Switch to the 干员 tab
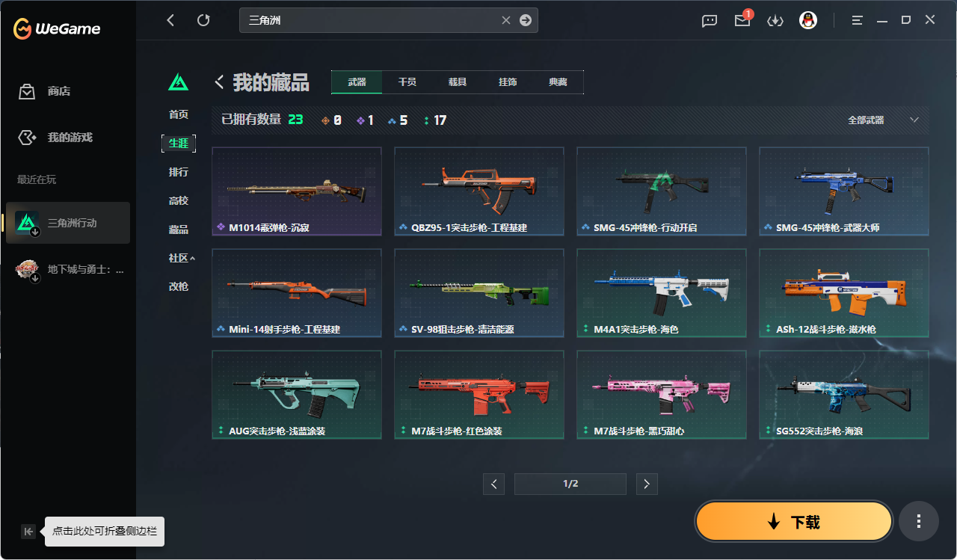 point(407,82)
